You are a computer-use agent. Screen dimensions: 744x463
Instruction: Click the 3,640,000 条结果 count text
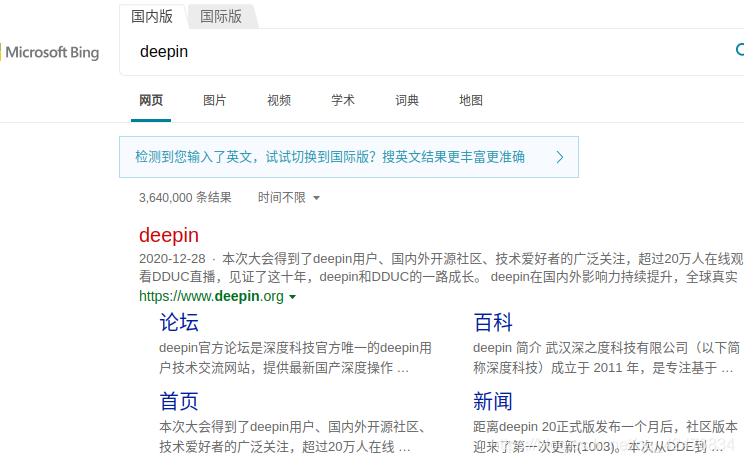click(185, 197)
